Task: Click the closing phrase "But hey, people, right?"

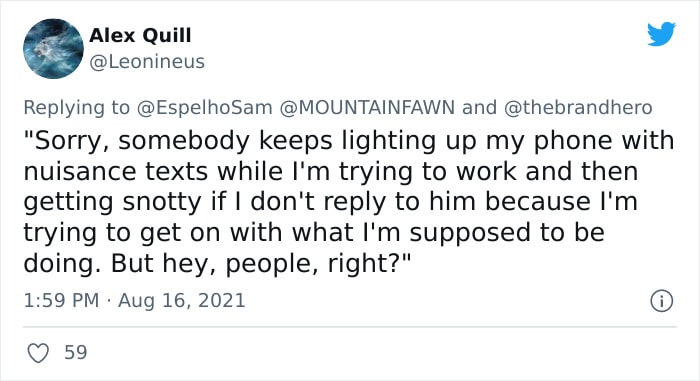Action: click(x=260, y=264)
